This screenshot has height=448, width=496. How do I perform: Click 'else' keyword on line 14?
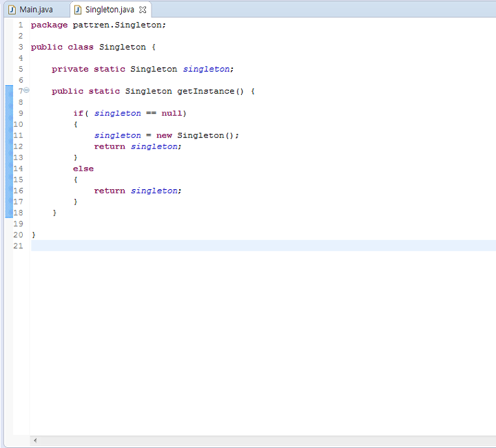pyautogui.click(x=83, y=169)
